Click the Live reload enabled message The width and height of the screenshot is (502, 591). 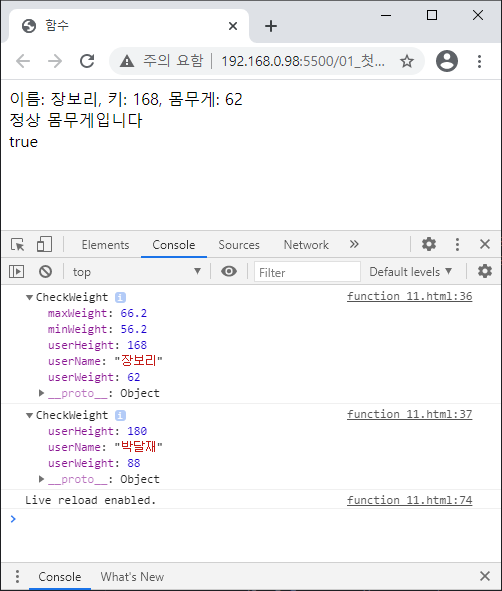(90, 500)
